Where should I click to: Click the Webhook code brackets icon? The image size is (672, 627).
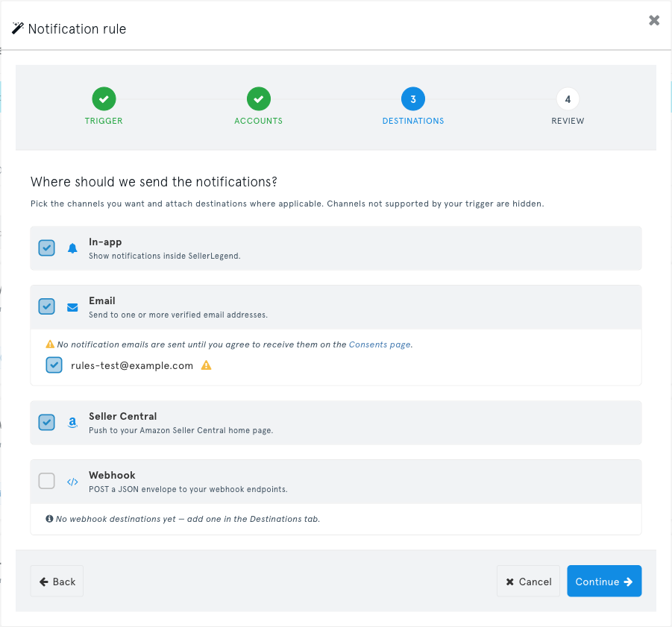point(72,482)
